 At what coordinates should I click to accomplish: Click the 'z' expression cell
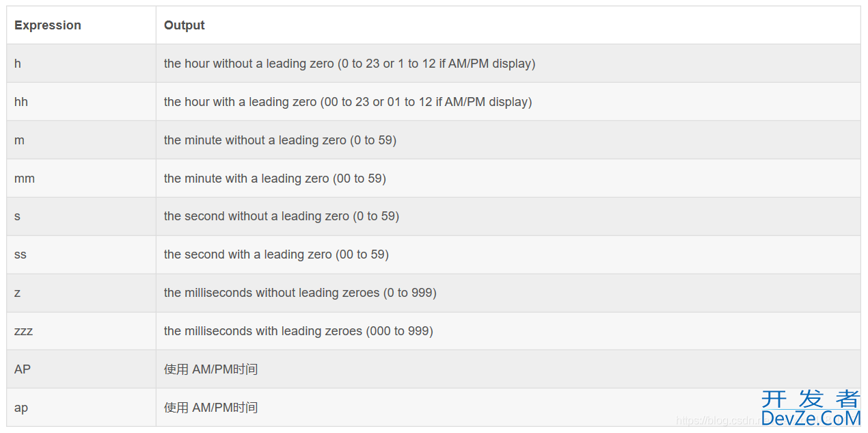tap(81, 293)
